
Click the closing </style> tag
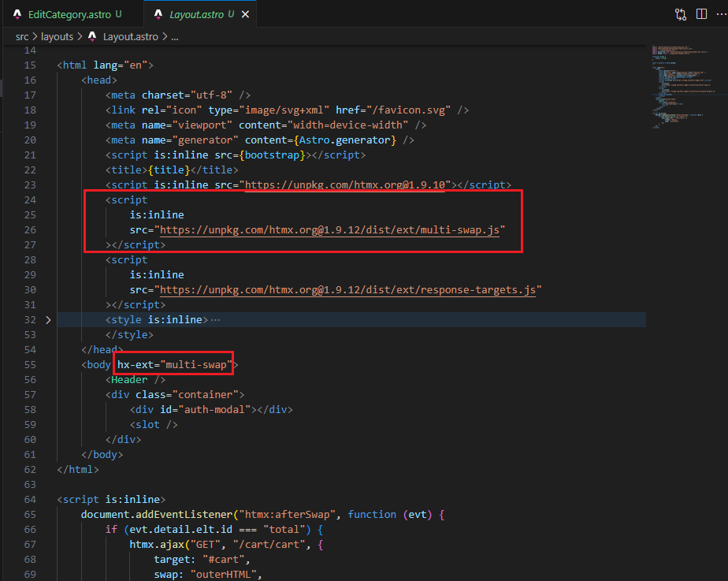click(x=129, y=335)
